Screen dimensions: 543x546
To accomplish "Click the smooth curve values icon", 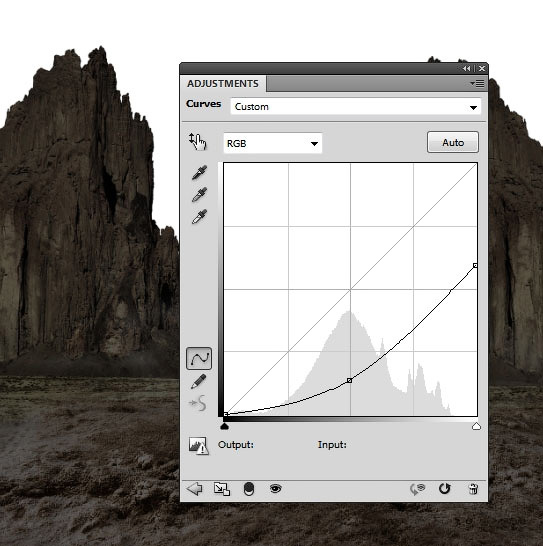I will pyautogui.click(x=198, y=403).
